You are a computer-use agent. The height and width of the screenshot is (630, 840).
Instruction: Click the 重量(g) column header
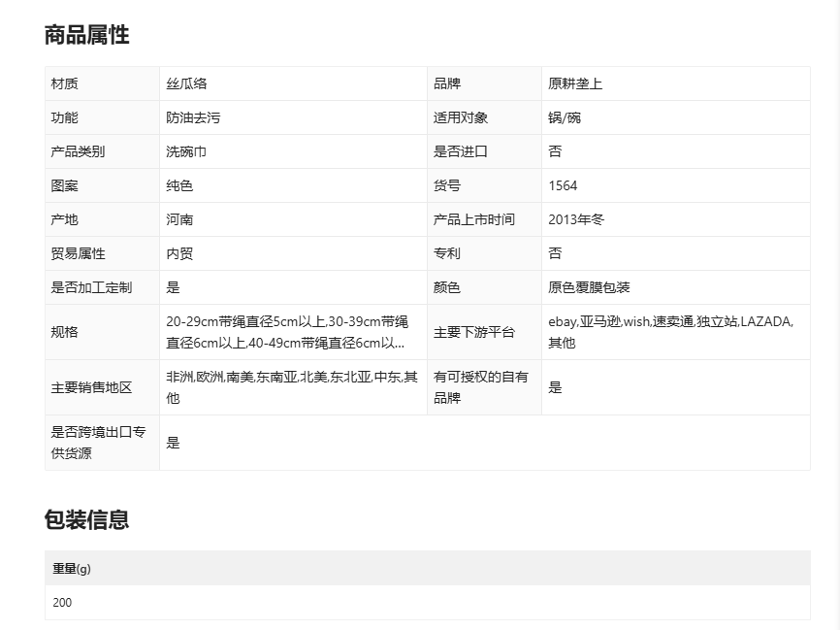click(72, 569)
